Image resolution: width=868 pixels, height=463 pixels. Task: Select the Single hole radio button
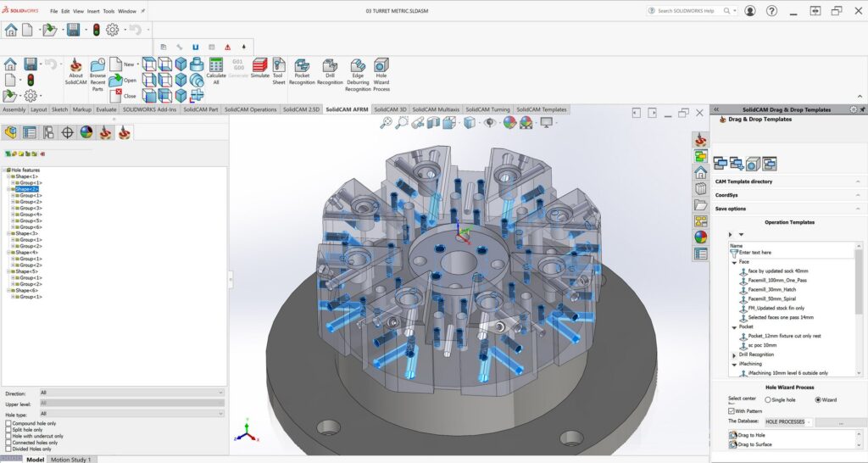coord(768,399)
